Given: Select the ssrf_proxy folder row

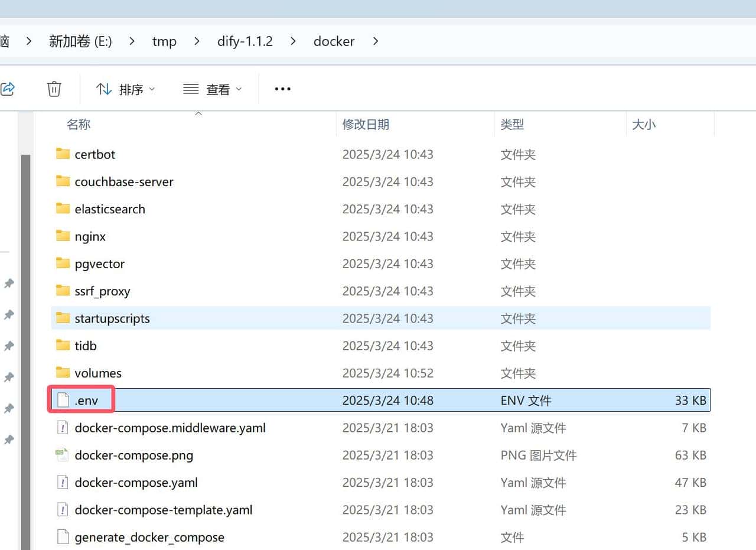Looking at the screenshot, I should pyautogui.click(x=236, y=291).
